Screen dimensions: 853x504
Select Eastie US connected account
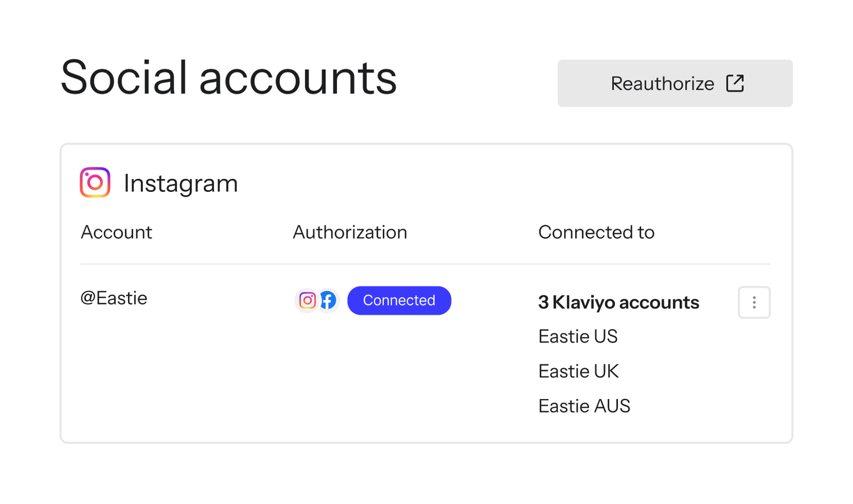(578, 337)
